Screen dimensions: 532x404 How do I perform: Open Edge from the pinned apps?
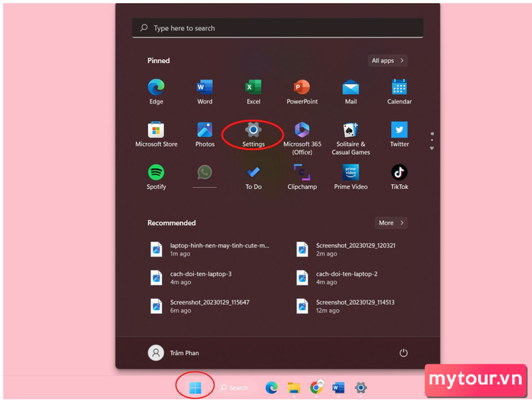coord(156,91)
